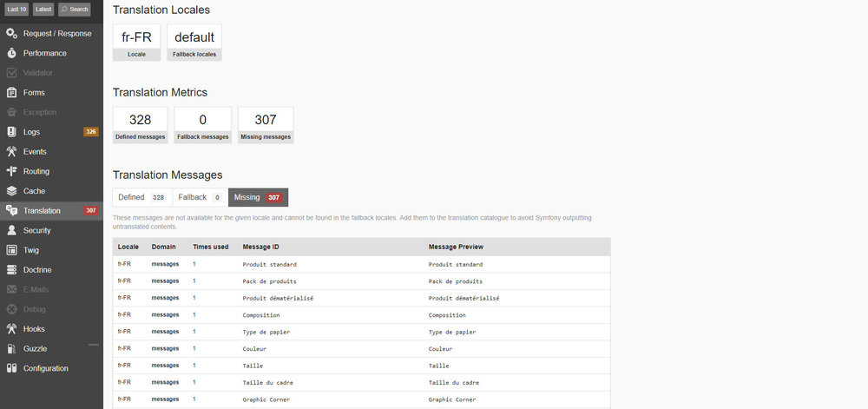The width and height of the screenshot is (868, 409).
Task: Click the Last 10 button
Action: [16, 10]
